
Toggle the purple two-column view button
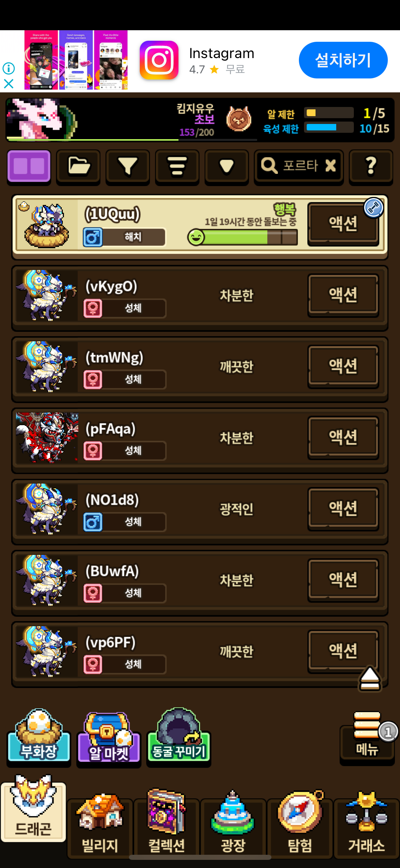29,166
